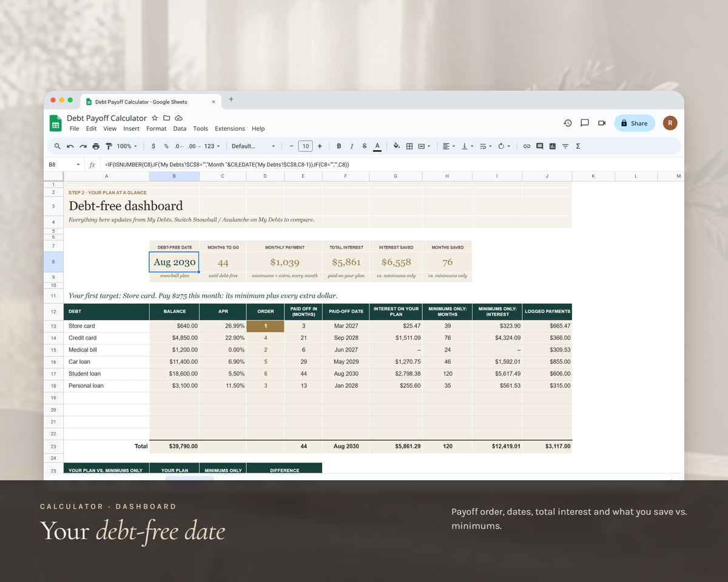Open a new browser tab
Screen dimensions: 728x582
point(231,99)
